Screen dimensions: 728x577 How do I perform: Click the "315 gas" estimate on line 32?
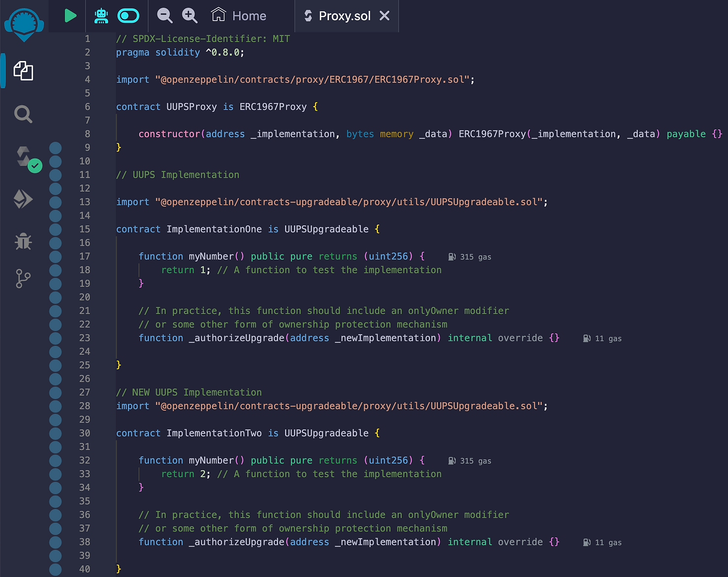point(476,461)
